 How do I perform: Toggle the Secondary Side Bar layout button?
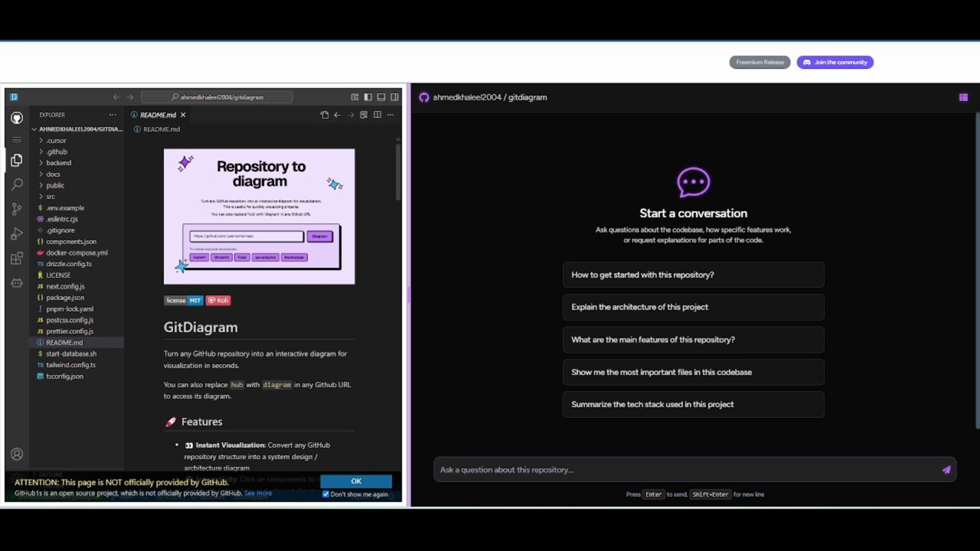[x=394, y=97]
